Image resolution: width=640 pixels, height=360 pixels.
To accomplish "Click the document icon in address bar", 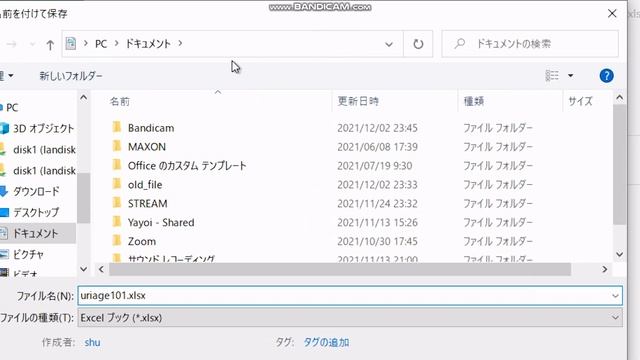I will coord(71,43).
